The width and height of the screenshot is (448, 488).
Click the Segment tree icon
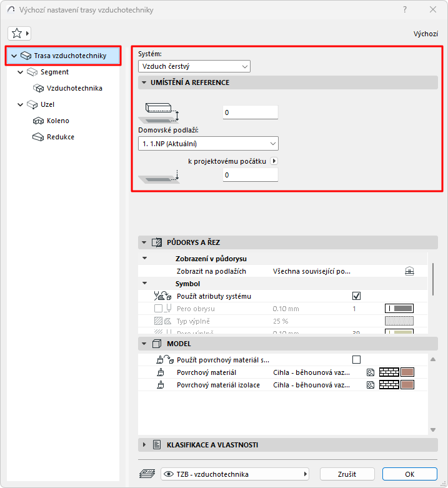pos(32,72)
